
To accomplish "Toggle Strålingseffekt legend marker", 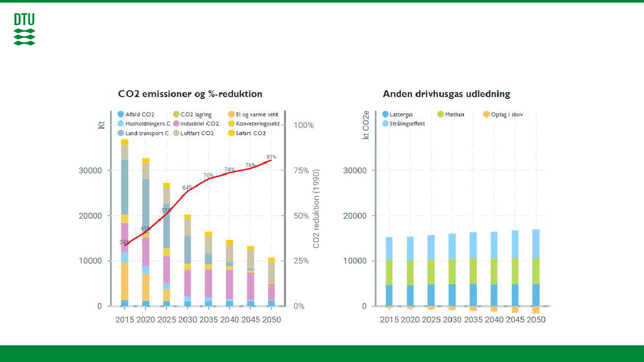I will (385, 124).
